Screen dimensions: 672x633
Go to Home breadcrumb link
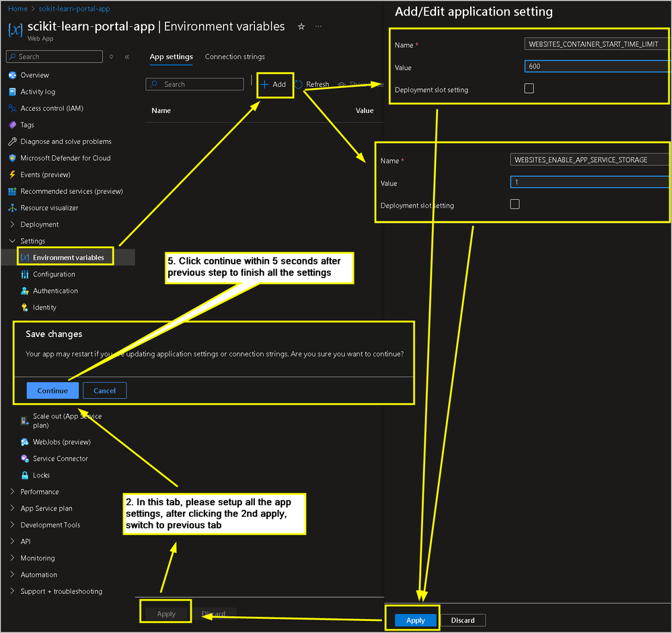17,9
